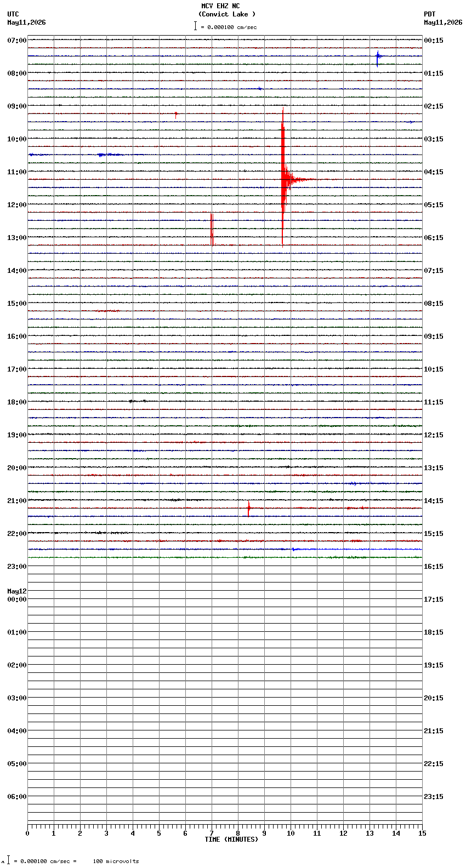This screenshot has width=466, height=868.
Task: Click the UTC label at the top left
Action: [x=13, y=14]
